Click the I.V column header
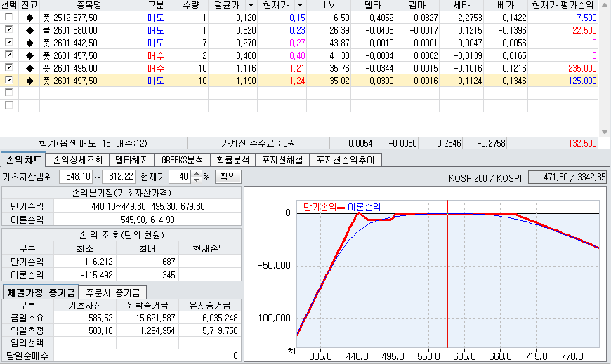This screenshot has height=364, width=611. 329,5
